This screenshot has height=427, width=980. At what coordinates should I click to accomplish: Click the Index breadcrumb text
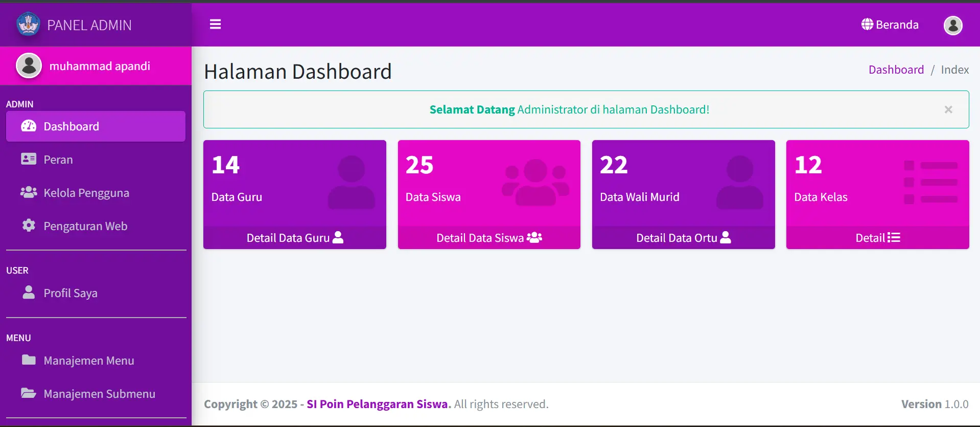pyautogui.click(x=955, y=70)
